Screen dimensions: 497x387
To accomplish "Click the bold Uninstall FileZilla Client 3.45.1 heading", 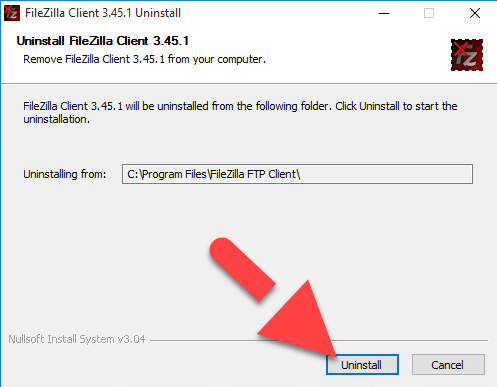I will pyautogui.click(x=103, y=41).
